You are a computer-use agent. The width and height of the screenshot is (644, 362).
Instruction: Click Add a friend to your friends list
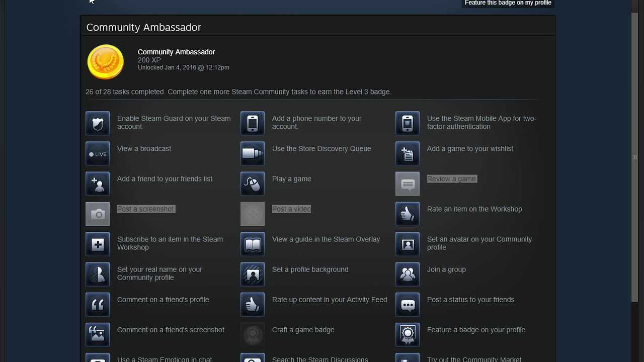pyautogui.click(x=165, y=179)
